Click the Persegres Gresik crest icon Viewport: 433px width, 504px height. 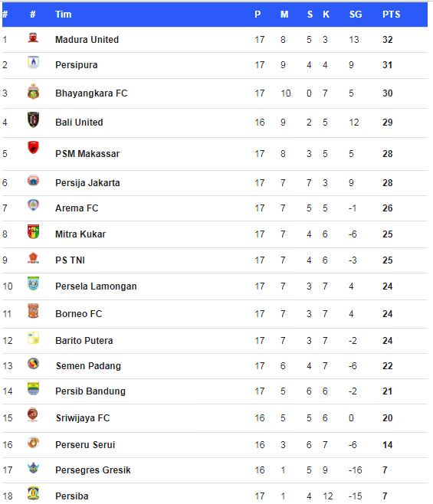[x=33, y=468]
